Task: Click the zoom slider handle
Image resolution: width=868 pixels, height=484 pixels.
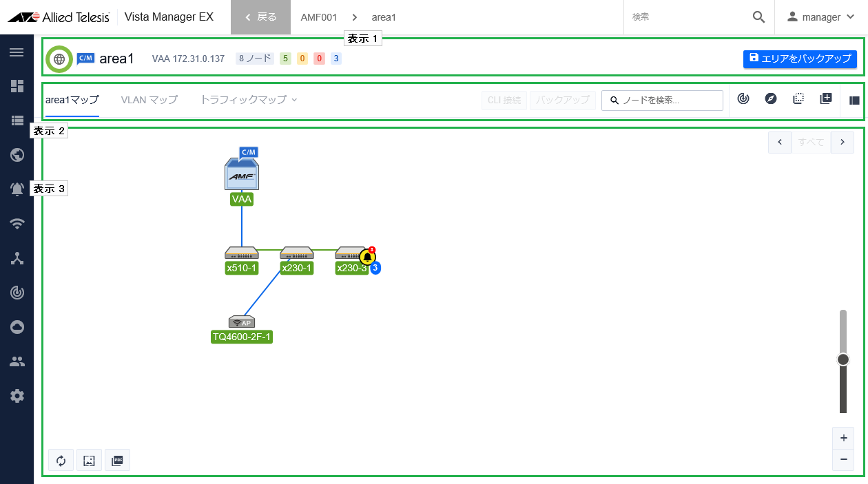Action: [843, 359]
